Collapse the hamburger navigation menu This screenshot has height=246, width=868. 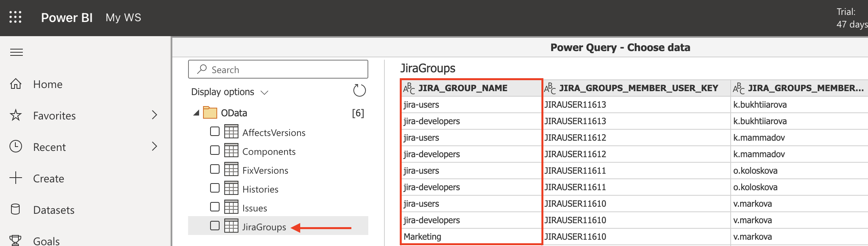pos(16,52)
